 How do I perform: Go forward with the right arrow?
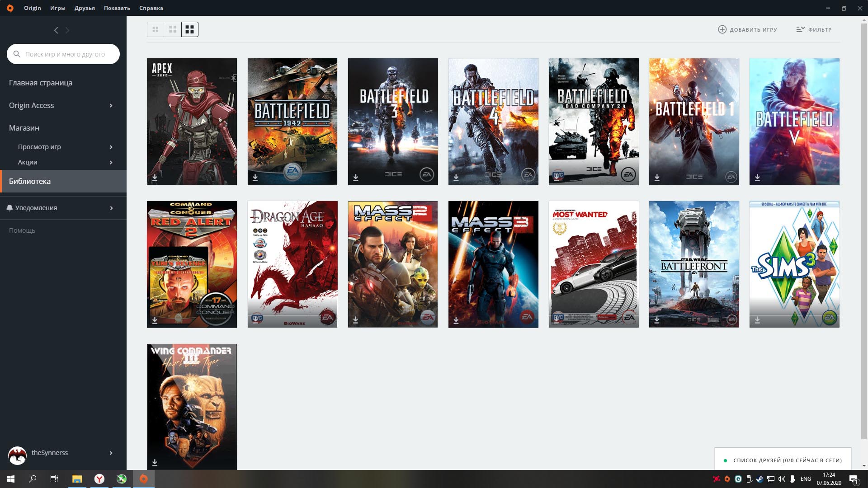[67, 30]
